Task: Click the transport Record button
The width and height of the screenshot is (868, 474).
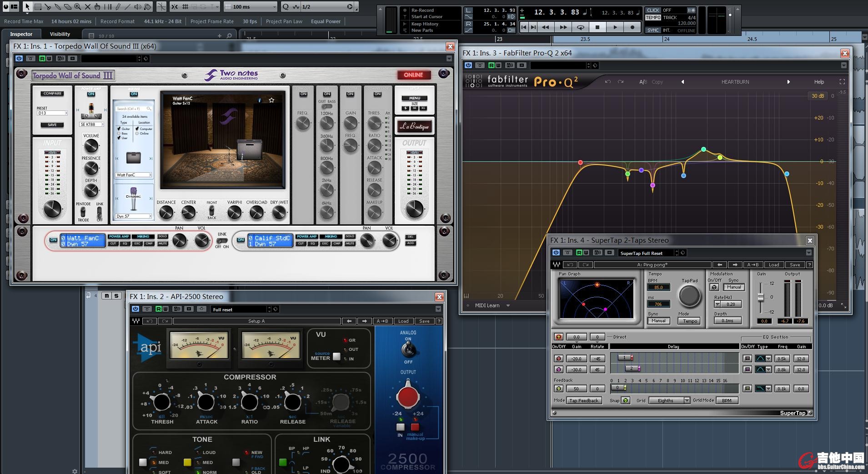Action: coord(632,27)
